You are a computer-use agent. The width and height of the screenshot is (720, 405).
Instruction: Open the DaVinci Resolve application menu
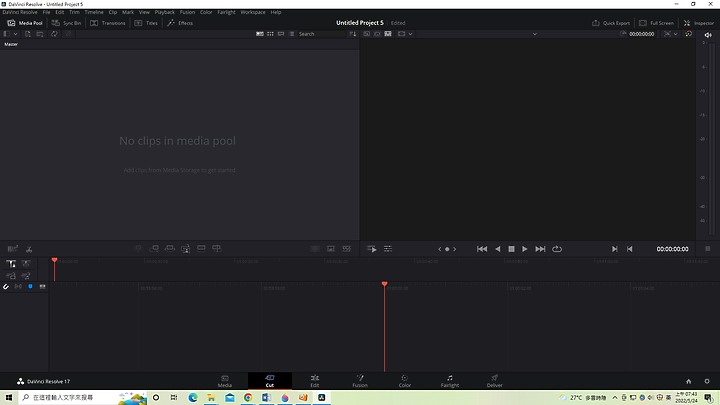pos(20,12)
